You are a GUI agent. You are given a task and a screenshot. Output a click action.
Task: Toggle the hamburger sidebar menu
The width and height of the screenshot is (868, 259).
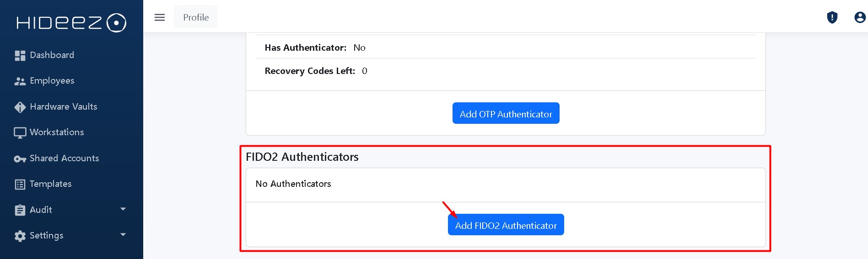click(160, 17)
